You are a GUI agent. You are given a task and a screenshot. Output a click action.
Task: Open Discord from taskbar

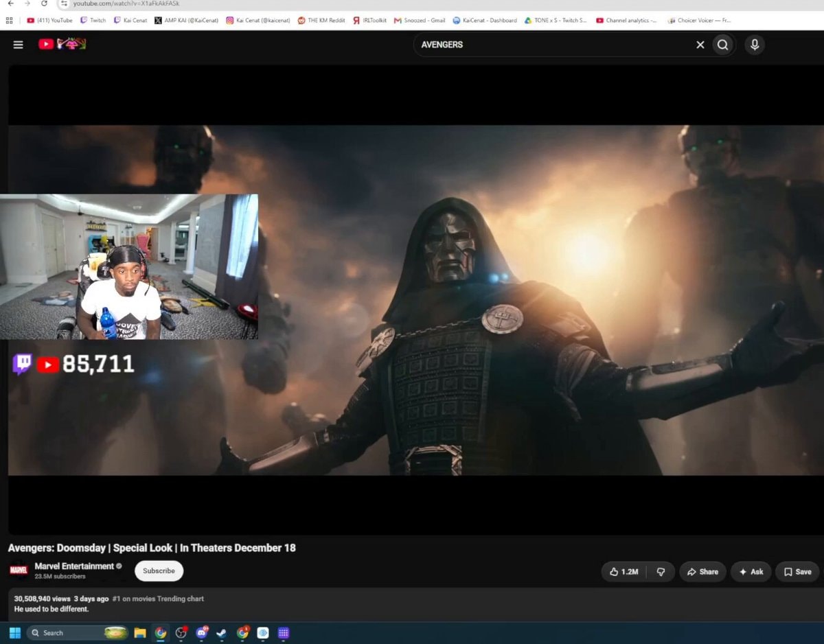coord(202,632)
